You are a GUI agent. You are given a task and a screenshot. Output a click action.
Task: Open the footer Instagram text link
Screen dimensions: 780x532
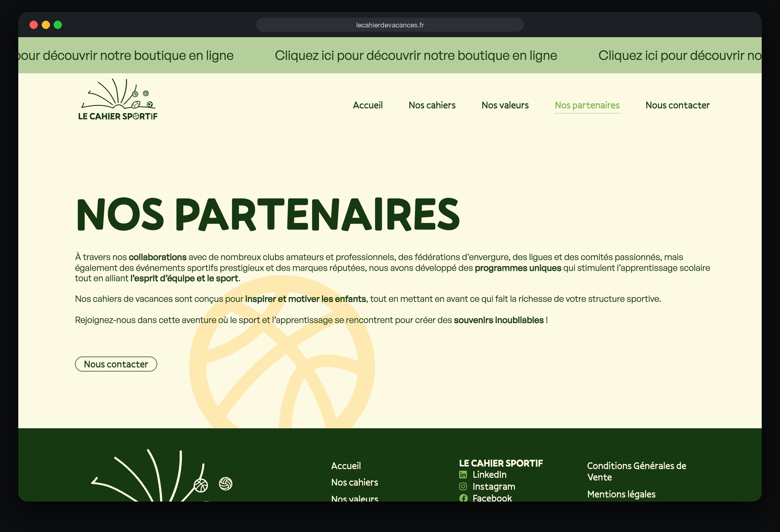494,486
